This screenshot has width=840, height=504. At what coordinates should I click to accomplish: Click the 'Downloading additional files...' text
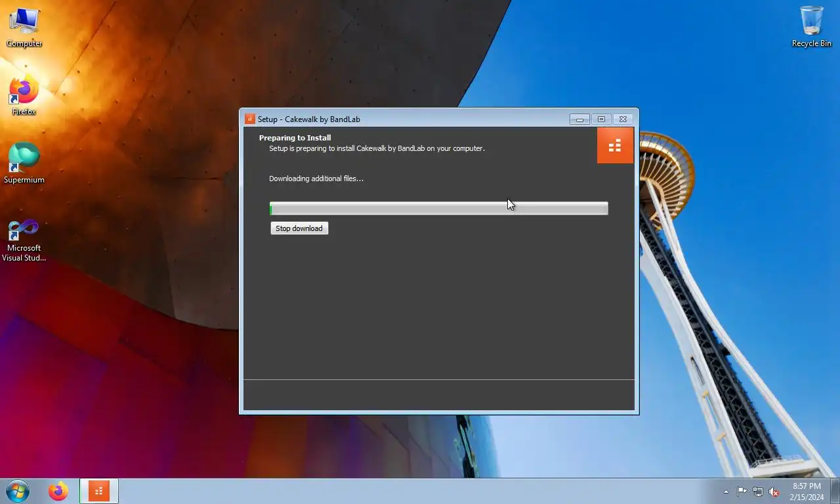pos(316,178)
